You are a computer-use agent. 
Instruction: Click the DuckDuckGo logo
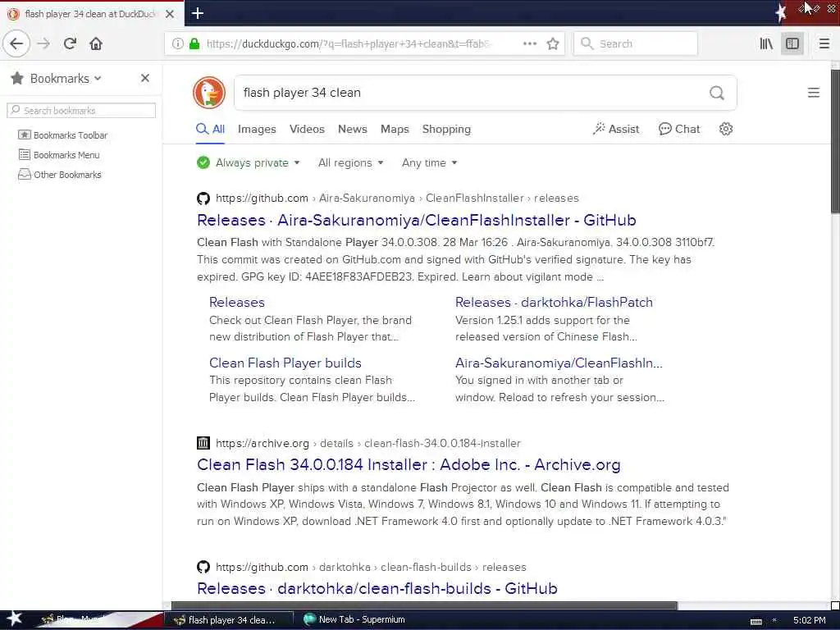pos(209,93)
